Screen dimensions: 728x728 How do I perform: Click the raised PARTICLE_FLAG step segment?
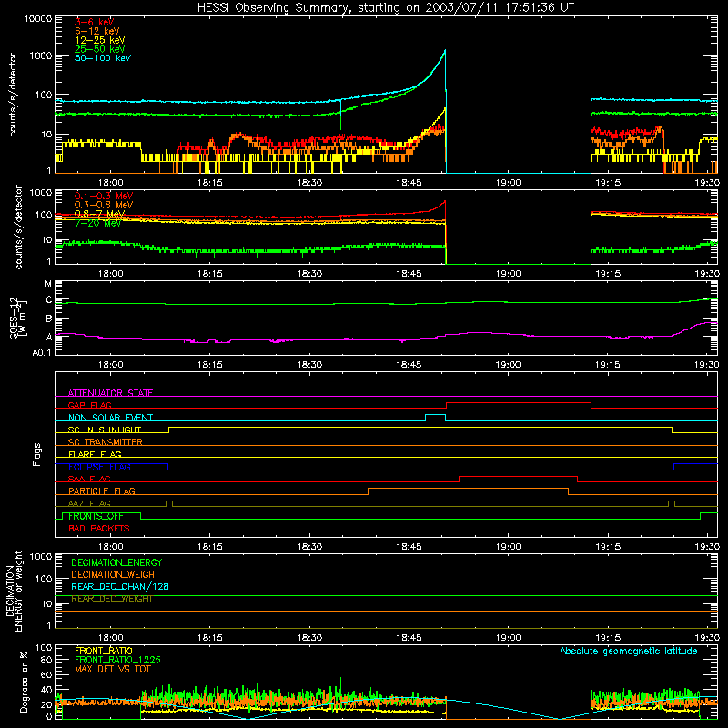pyautogui.click(x=468, y=489)
